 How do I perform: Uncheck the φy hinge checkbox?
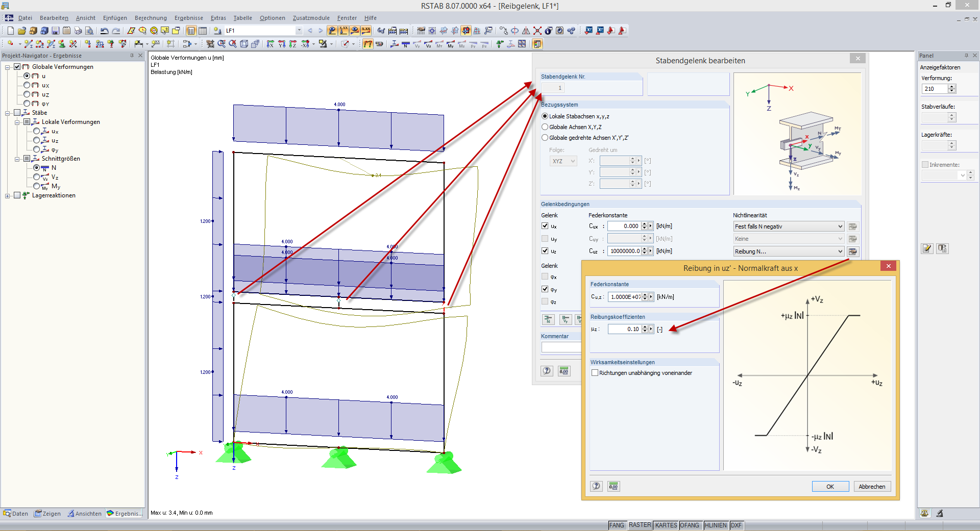coord(545,289)
